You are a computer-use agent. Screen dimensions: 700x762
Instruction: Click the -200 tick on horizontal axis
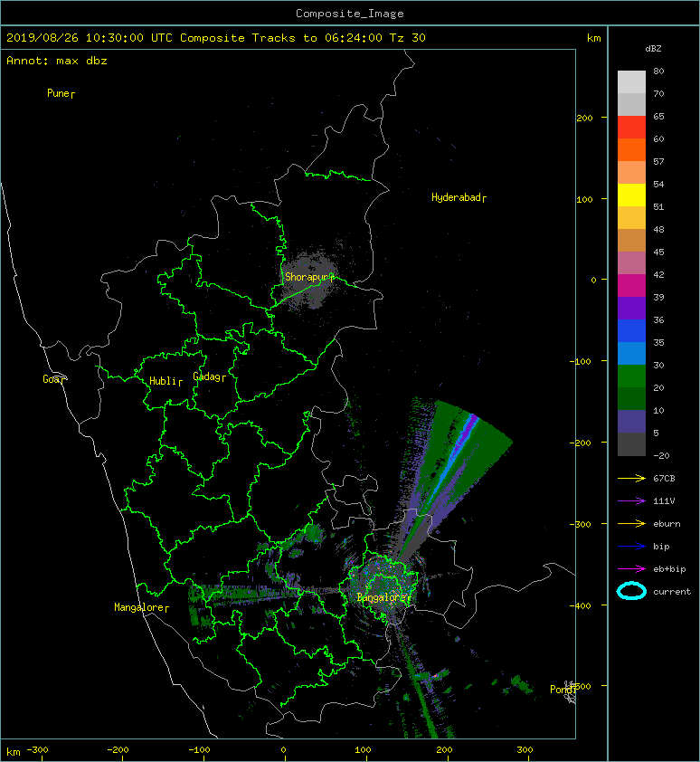[118, 750]
